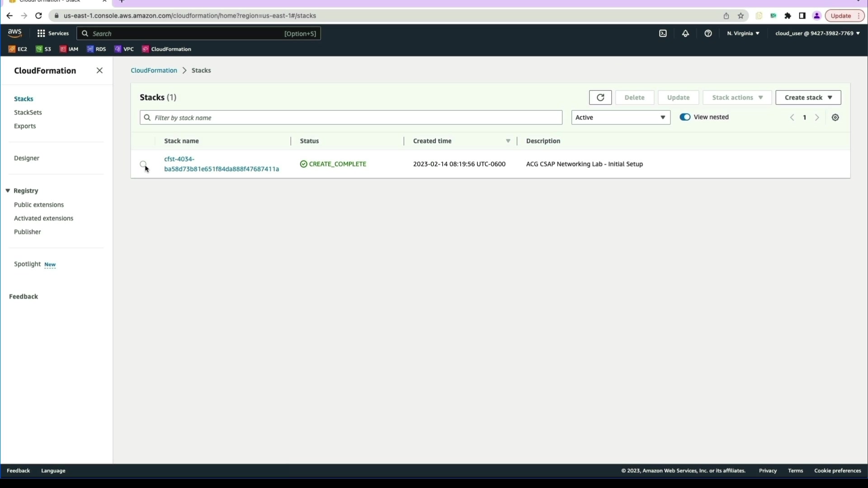Open stack table preferences gear icon

pyautogui.click(x=835, y=117)
